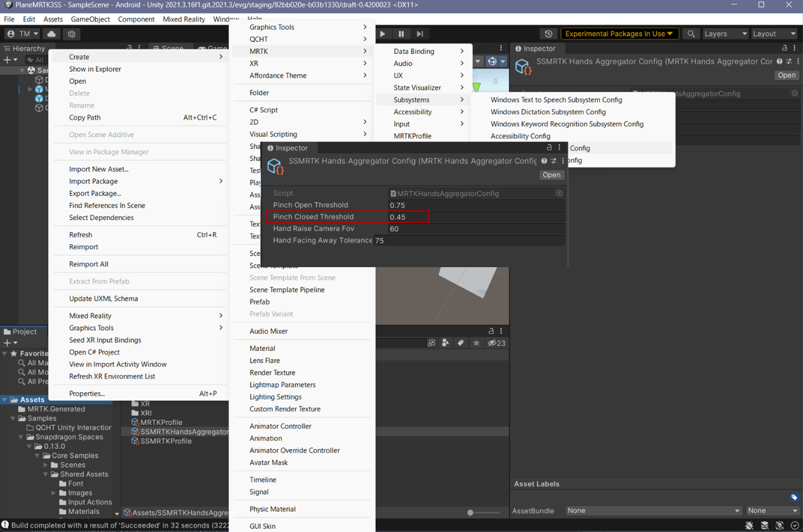Screen dimensions: 803x532
Task: Click the cloud services icon
Action: [52, 34]
